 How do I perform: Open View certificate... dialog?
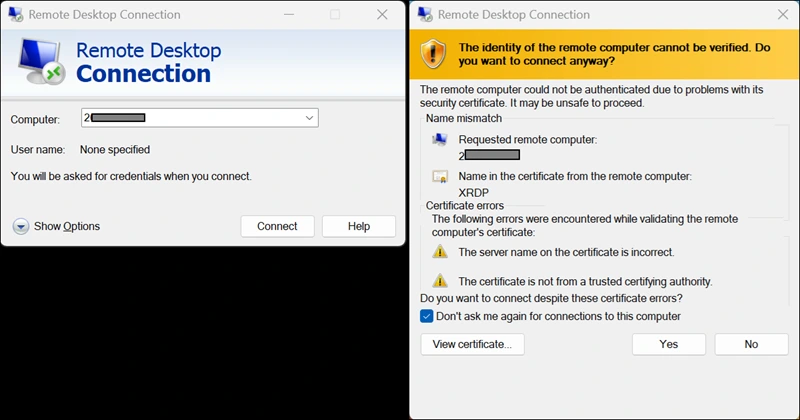tap(472, 344)
